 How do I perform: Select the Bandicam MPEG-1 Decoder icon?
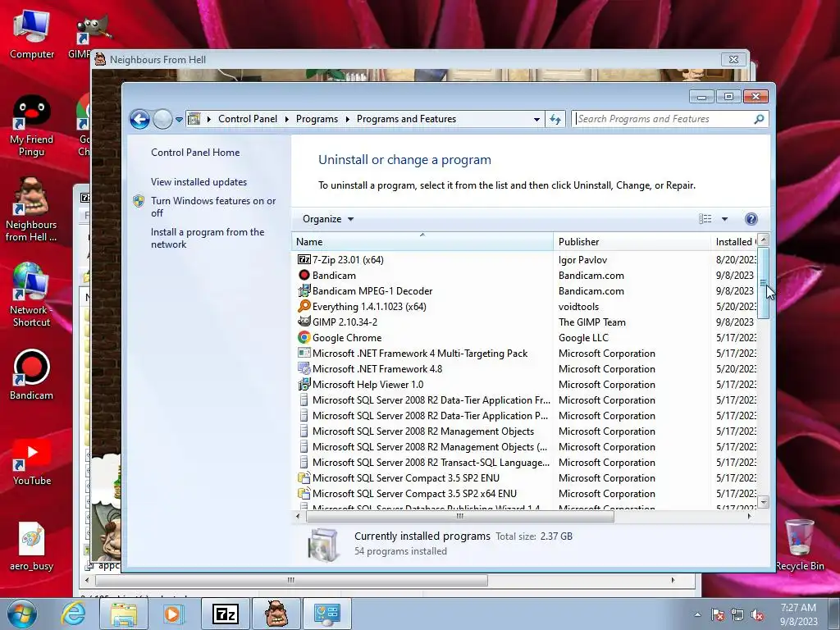304,291
